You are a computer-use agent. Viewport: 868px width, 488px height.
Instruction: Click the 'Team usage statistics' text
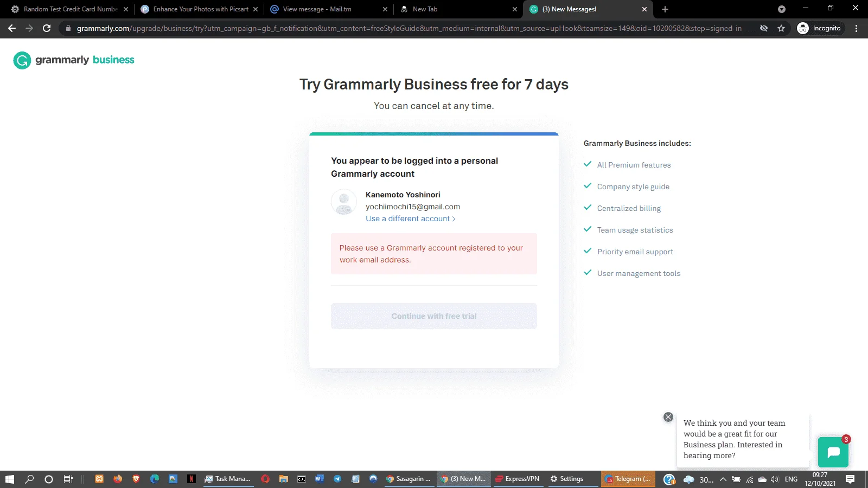click(x=635, y=230)
